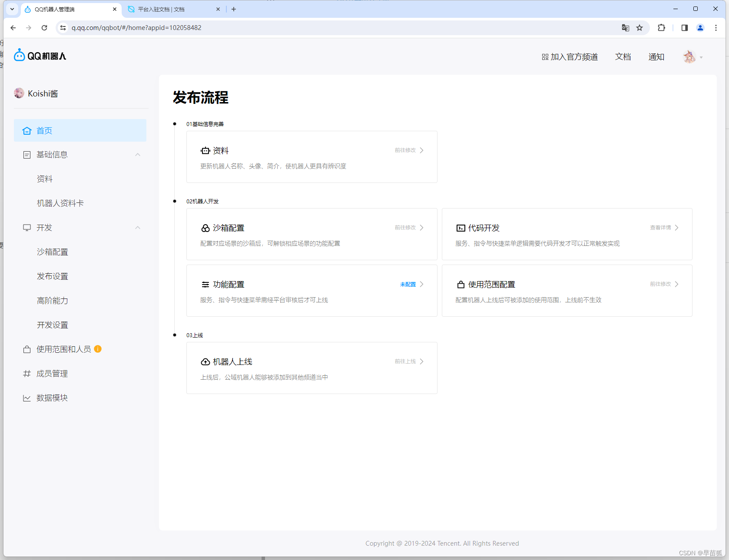This screenshot has width=729, height=560.
Task: Open 成员管理 in the sidebar
Action: point(52,374)
